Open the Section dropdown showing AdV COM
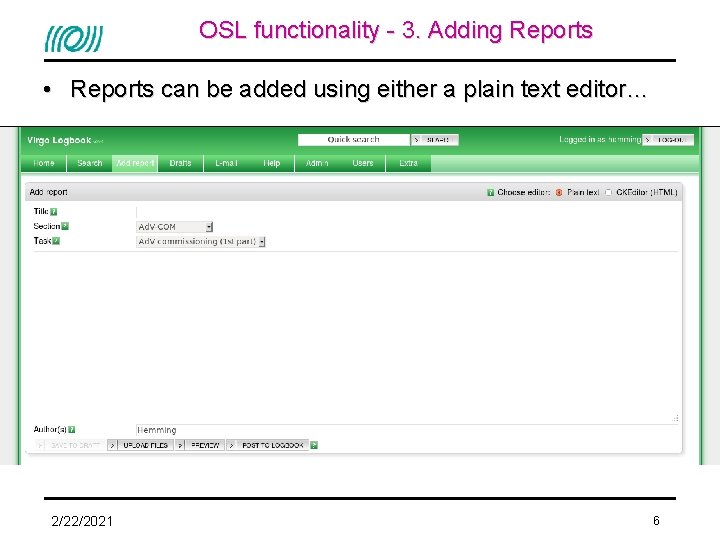This screenshot has height=540, width=720. click(x=174, y=227)
